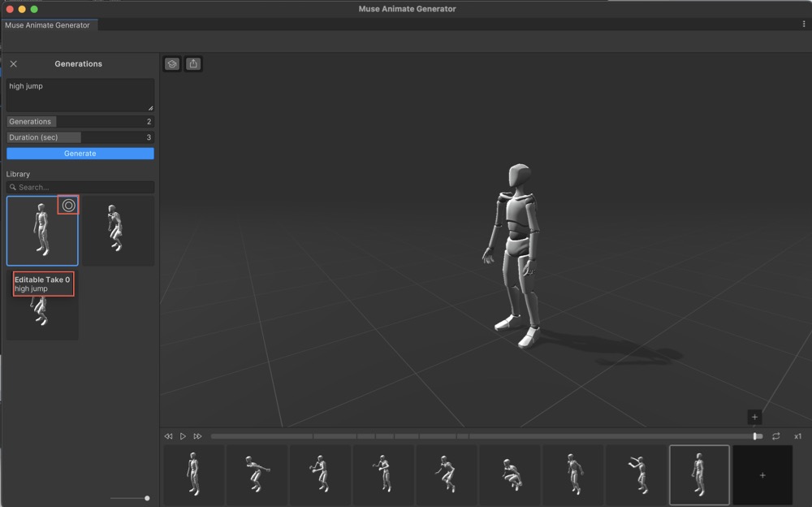Adjust the Generations count slider
The width and height of the screenshot is (812, 507).
[80, 122]
